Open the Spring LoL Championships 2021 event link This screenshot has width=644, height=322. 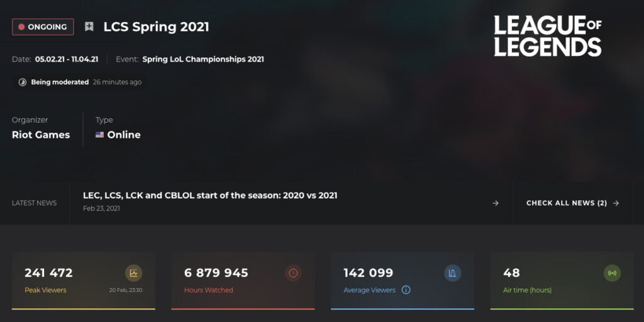(203, 59)
